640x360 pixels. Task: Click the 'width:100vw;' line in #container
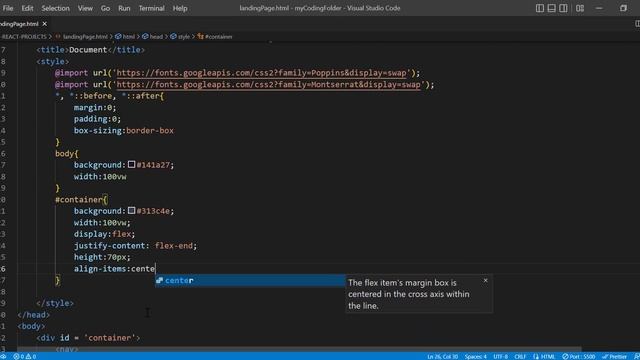pos(102,222)
